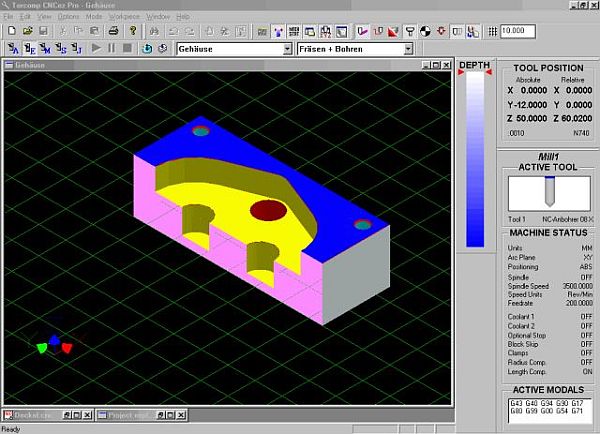The image size is (600, 434).
Task: Toggle the 'M' mode toolbar button
Action: (x=50, y=48)
